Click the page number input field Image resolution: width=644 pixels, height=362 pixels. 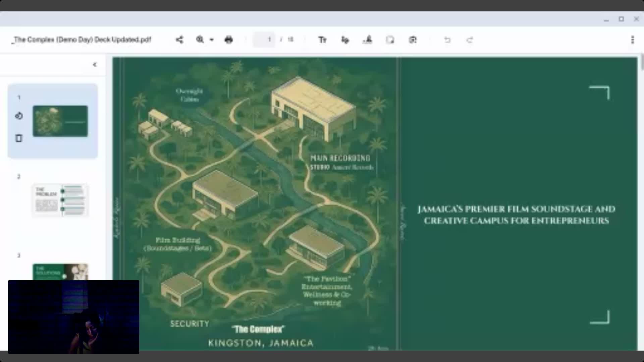(x=264, y=40)
